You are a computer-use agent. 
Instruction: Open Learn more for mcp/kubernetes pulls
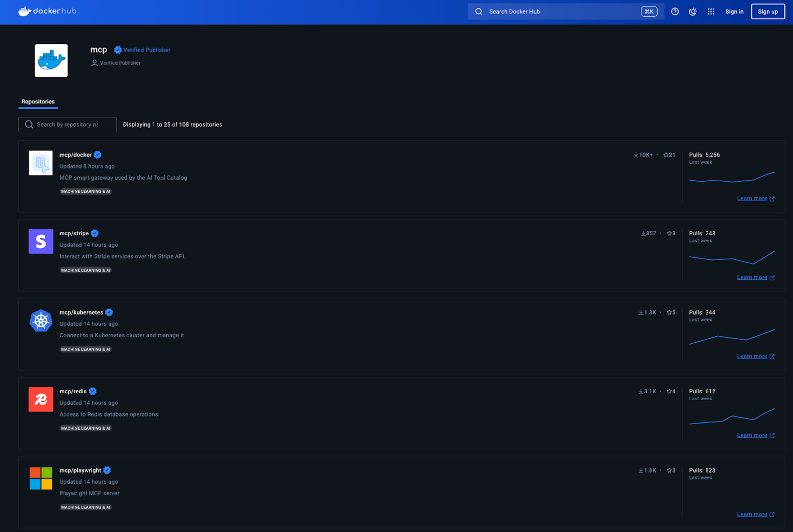[756, 356]
